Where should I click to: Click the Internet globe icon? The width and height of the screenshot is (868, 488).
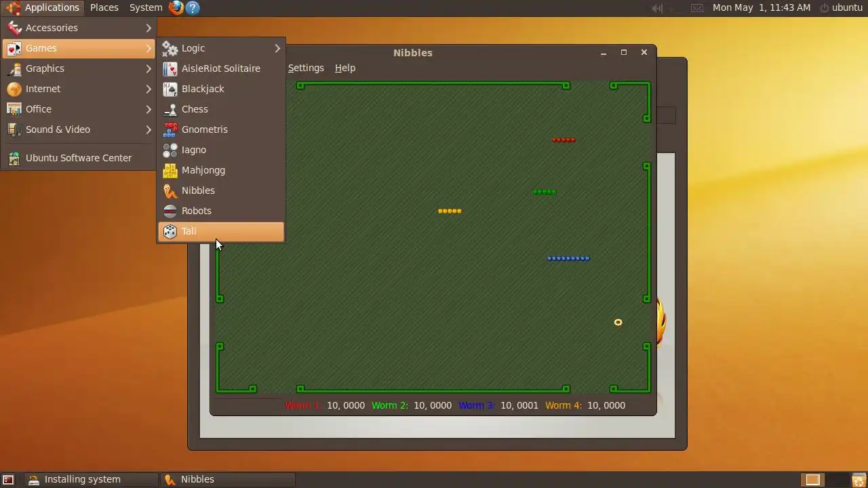[x=14, y=89]
